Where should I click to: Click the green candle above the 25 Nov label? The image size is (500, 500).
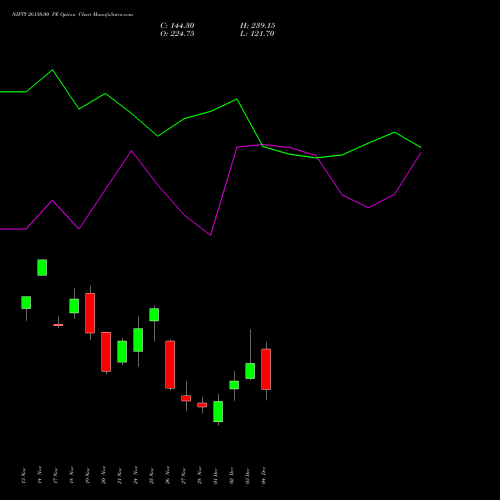tap(154, 315)
